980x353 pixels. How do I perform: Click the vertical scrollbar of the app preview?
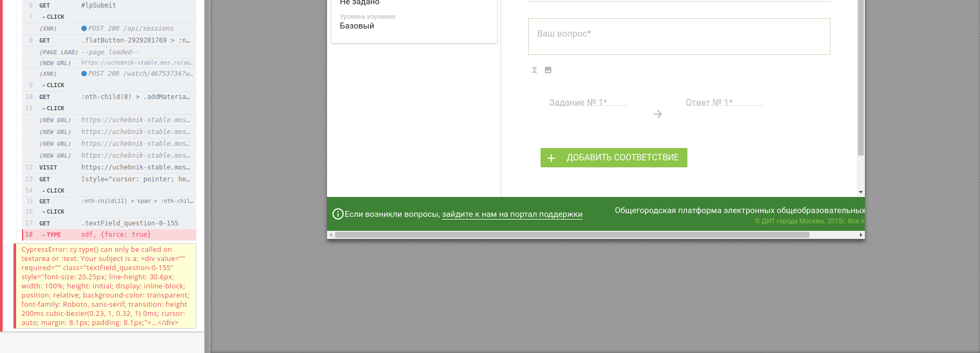tap(861, 78)
